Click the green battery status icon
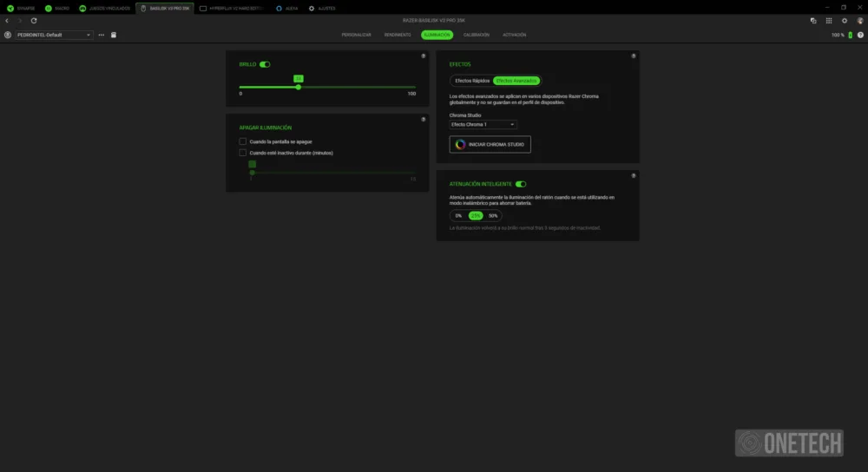Screen dimensions: 868x472 click(x=851, y=35)
